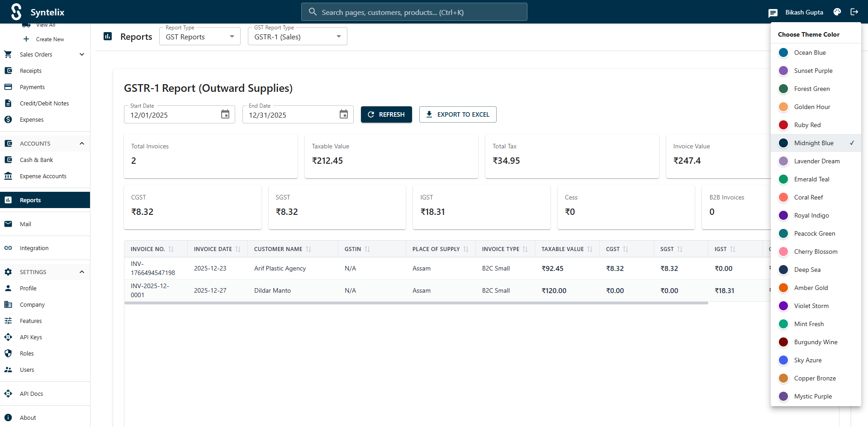Open Cash & Bank from the sidebar
Screen dimensions: 868x427
[36, 160]
